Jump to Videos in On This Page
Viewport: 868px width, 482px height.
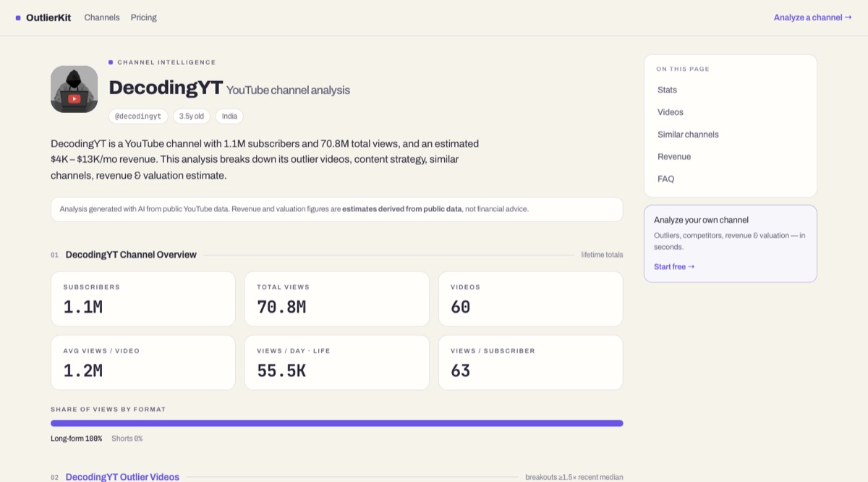[x=671, y=112]
